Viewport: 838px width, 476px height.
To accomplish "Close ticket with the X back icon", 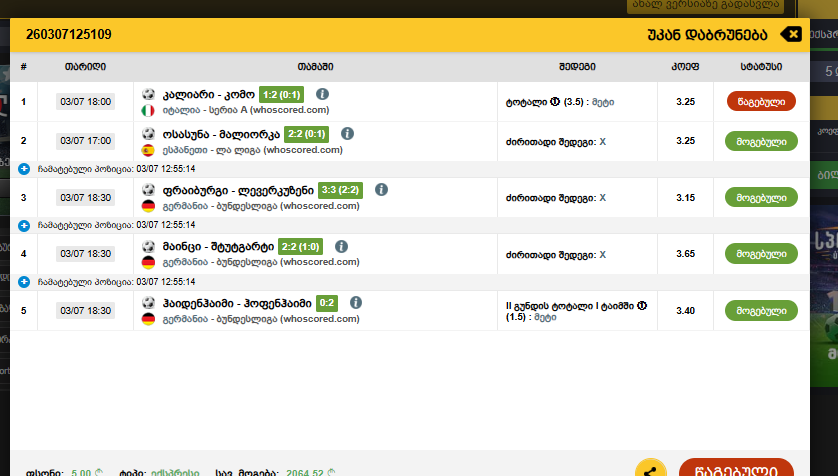I will [x=792, y=35].
